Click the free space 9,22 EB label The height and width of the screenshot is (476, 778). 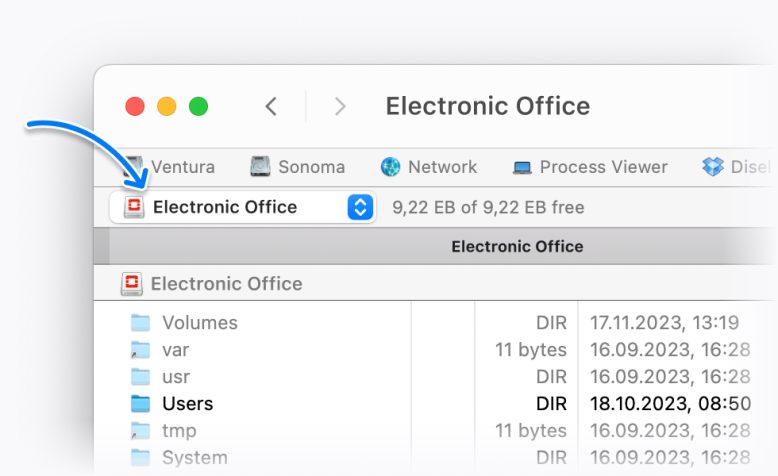[488, 208]
